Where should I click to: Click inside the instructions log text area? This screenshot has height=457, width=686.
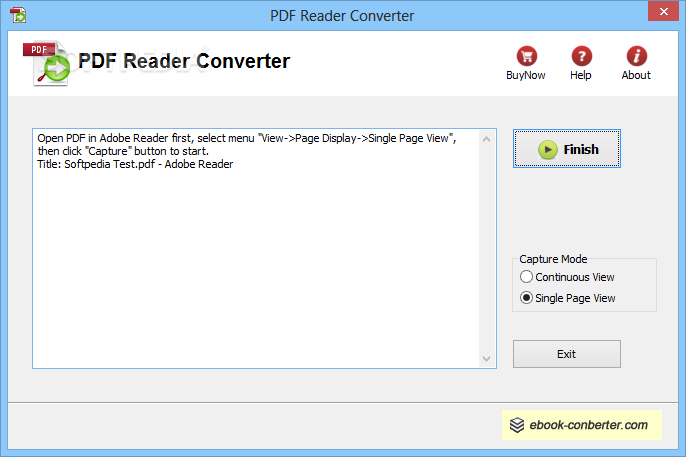[x=264, y=248]
